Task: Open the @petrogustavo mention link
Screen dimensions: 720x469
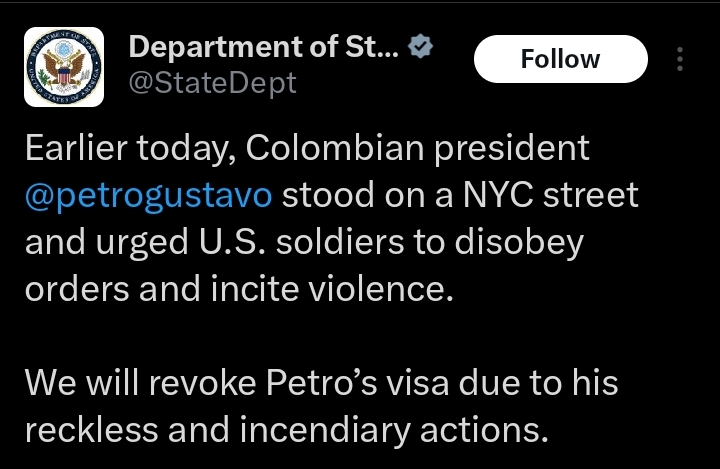Action: [x=148, y=194]
